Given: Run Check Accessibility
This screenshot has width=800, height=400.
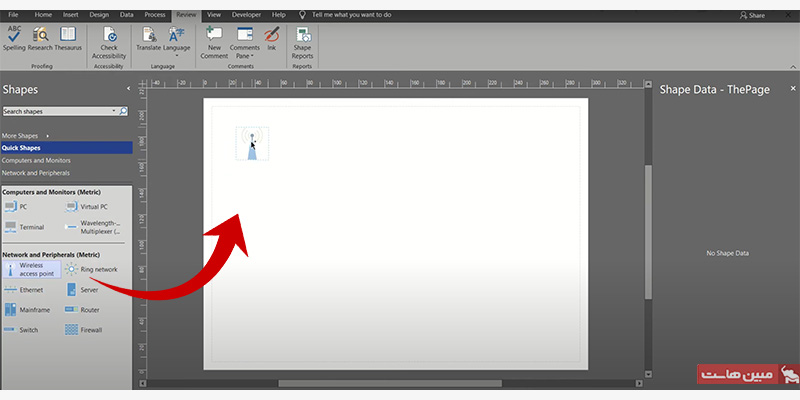Looking at the screenshot, I should point(108,40).
